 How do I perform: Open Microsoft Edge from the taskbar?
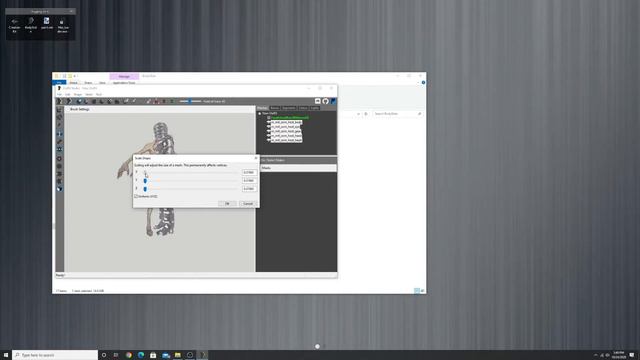[141, 355]
